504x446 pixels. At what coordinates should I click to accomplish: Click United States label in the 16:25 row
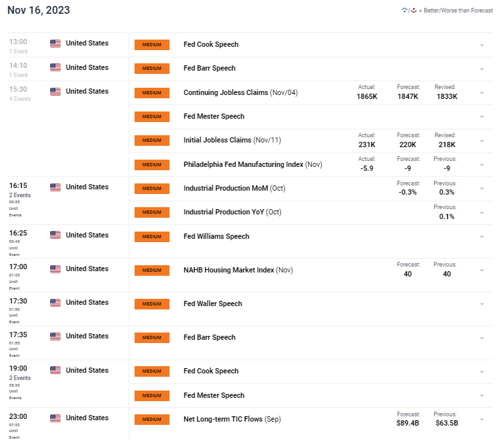(x=87, y=236)
